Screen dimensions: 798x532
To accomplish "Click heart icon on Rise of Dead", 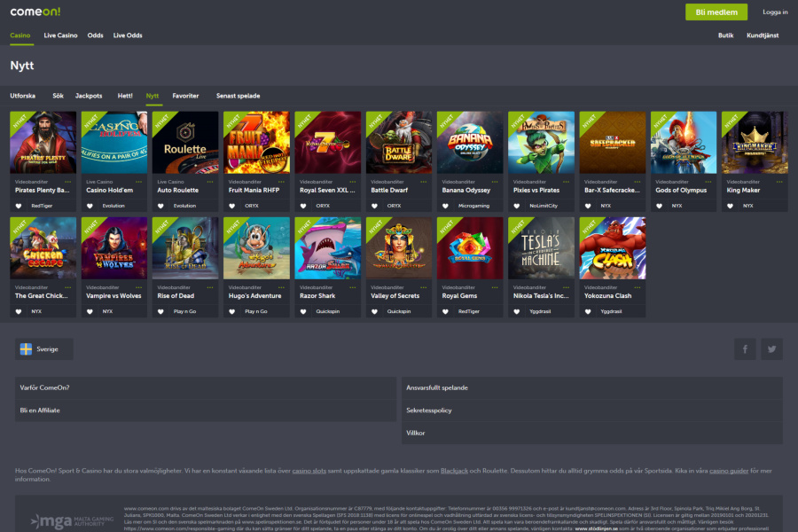I will (x=160, y=311).
